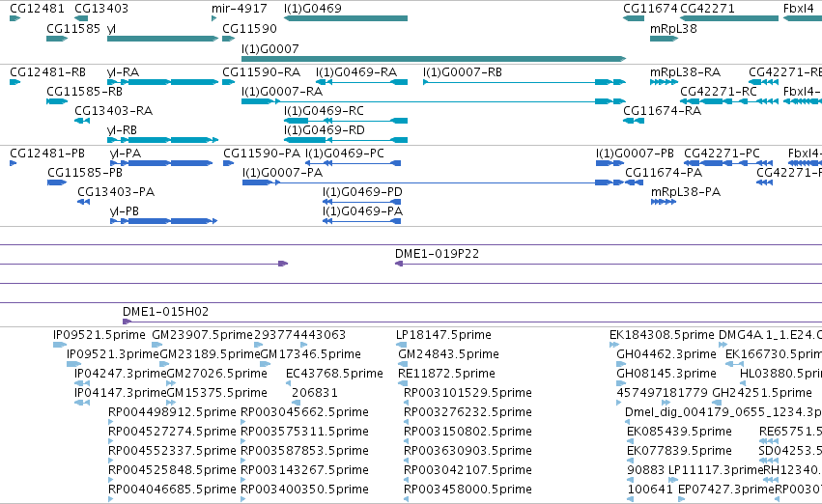Select protein CG11674-PA
Image resolution: width=822 pixels, height=504 pixels.
coord(664,173)
